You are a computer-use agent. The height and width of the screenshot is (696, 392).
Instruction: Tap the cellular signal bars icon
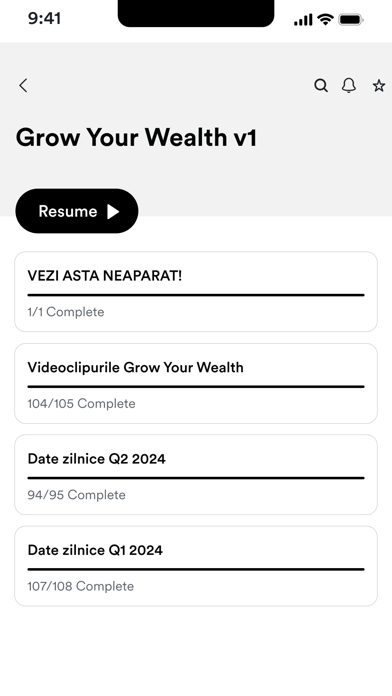coord(303,20)
